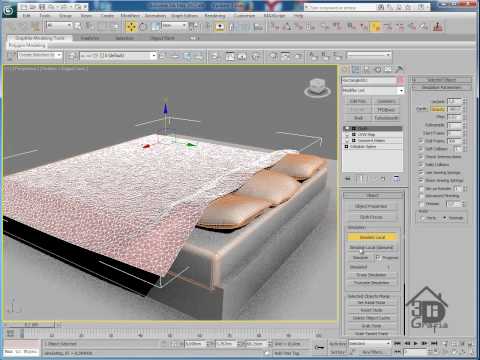Select the Rotate tool icon

click(x=143, y=27)
